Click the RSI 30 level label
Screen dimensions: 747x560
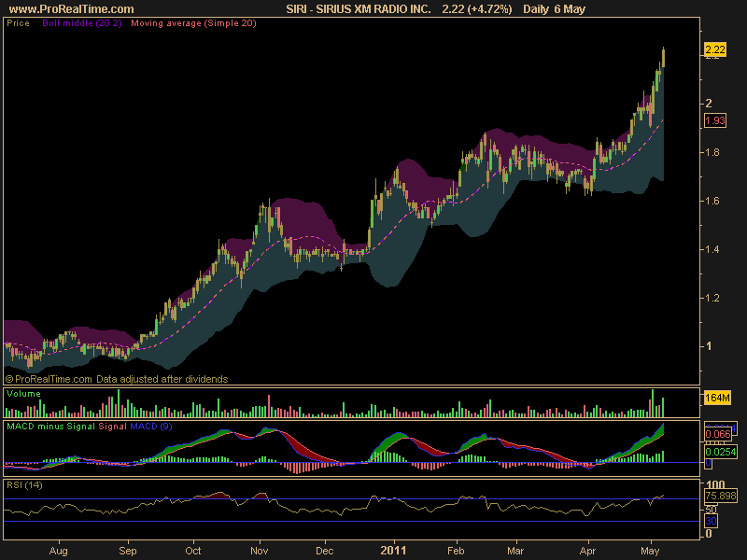(711, 521)
